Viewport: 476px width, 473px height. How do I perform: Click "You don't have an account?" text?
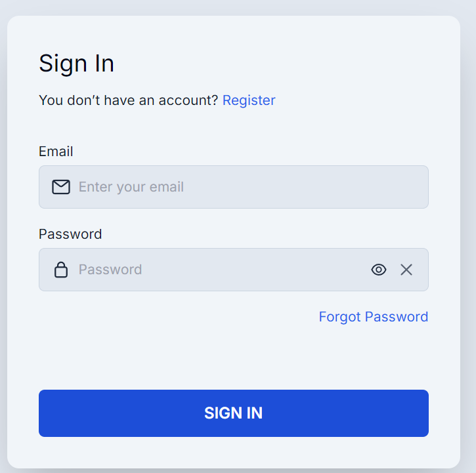pyautogui.click(x=128, y=100)
